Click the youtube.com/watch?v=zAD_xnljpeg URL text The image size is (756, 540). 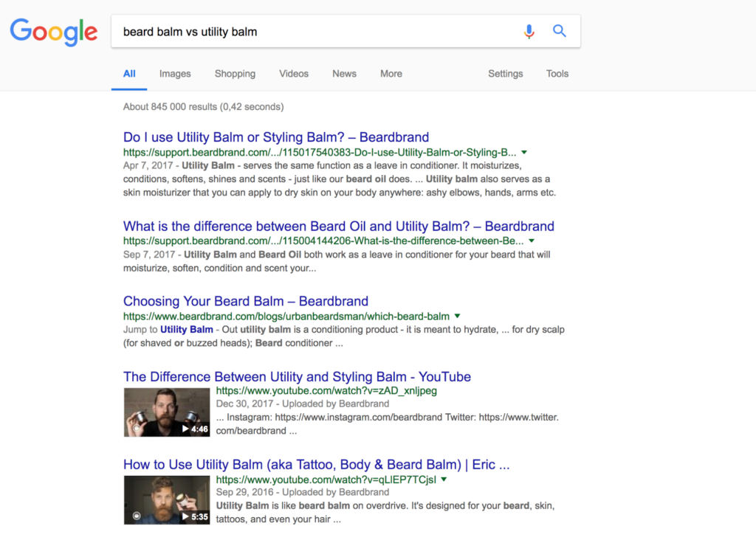(x=326, y=391)
